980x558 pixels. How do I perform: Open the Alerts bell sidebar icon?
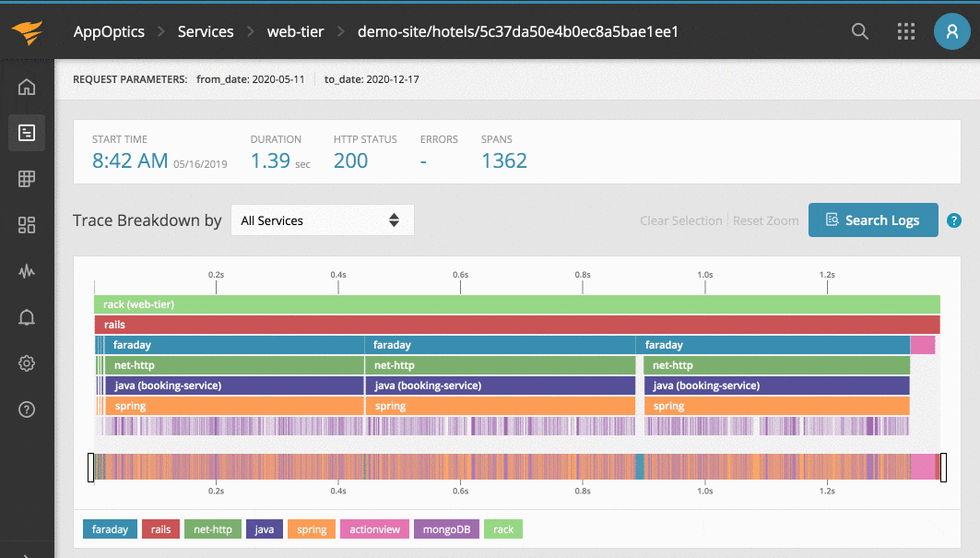(x=26, y=318)
